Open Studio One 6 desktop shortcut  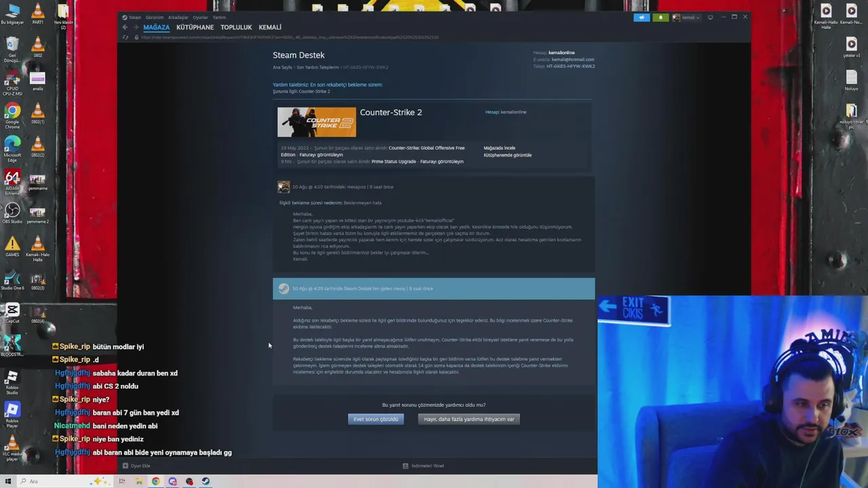pyautogui.click(x=12, y=280)
